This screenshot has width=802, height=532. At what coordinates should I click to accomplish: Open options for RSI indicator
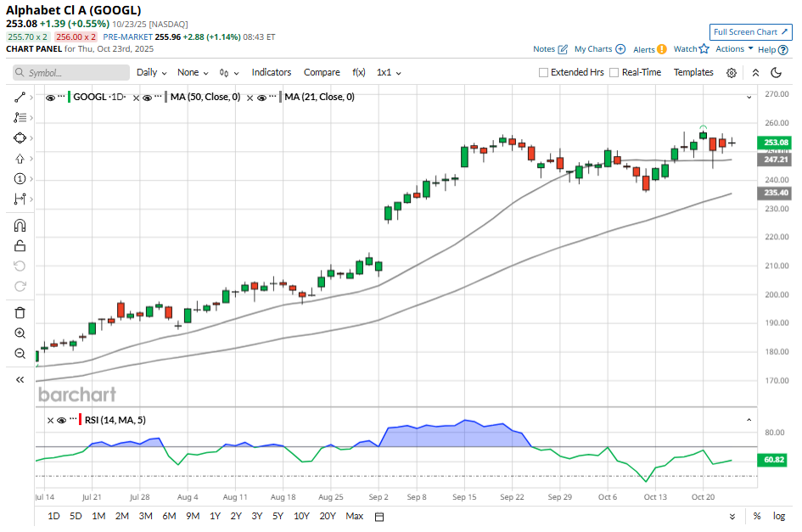[73, 419]
